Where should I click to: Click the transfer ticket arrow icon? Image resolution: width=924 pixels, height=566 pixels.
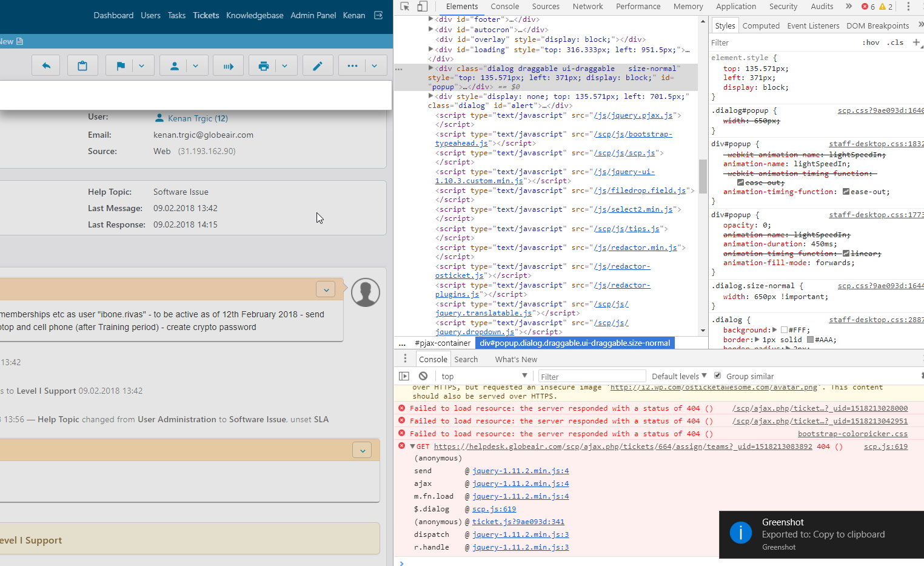coord(229,66)
